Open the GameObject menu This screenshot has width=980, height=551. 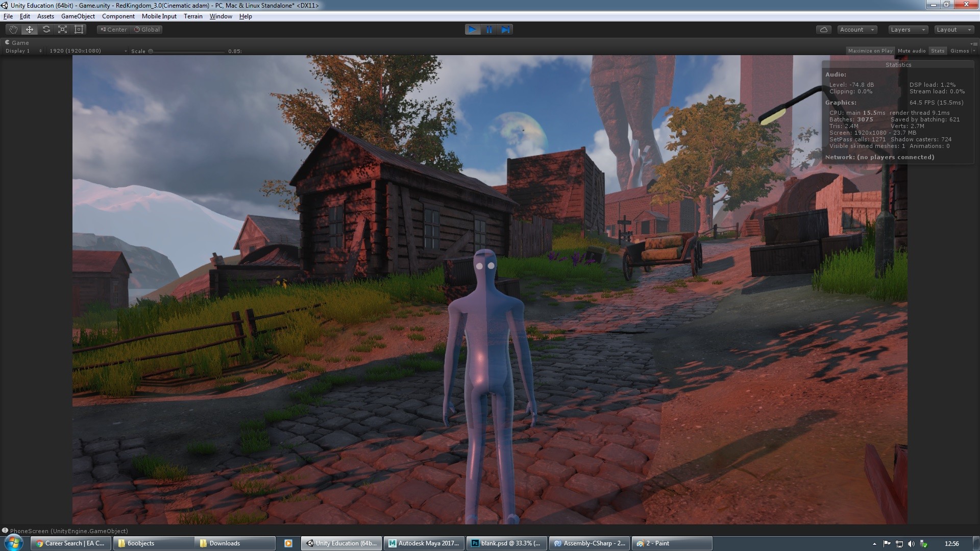[x=78, y=16]
